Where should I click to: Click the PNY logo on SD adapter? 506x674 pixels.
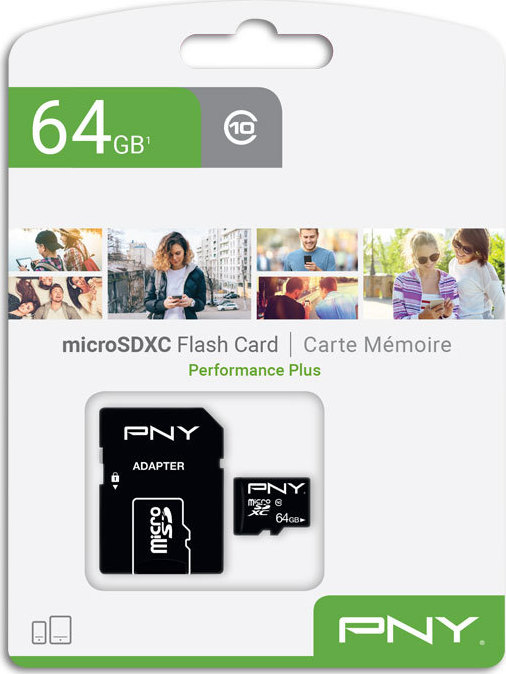[x=162, y=433]
